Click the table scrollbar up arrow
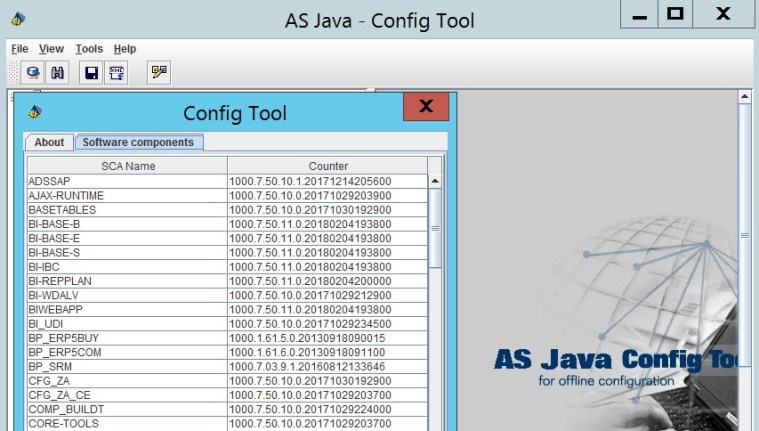Screen dimensions: 759x431 [x=435, y=181]
